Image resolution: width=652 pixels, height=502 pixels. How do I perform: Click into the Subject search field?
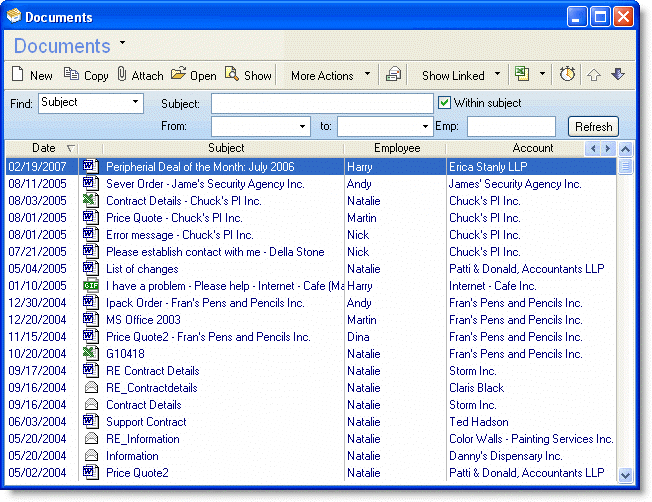click(x=321, y=104)
